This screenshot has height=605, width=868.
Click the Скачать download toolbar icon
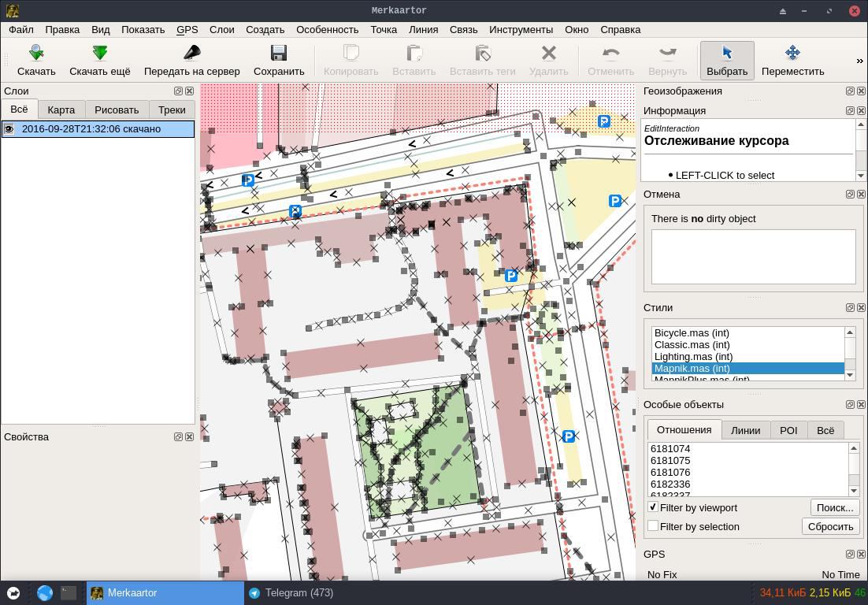pos(36,60)
